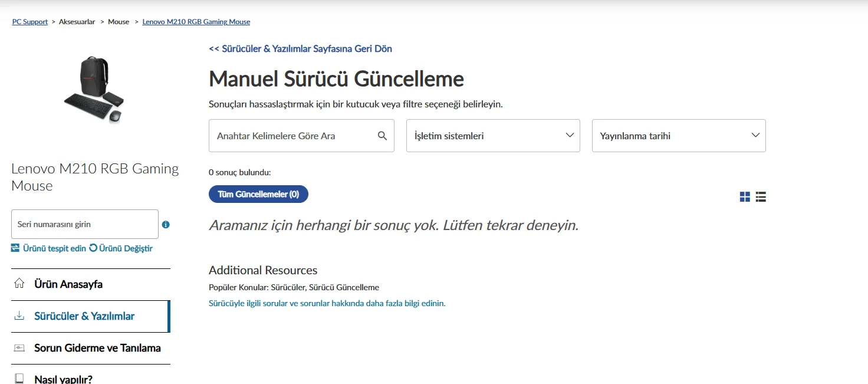The width and height of the screenshot is (868, 384).
Task: Focus the Seri numarasını girin field
Action: point(85,224)
